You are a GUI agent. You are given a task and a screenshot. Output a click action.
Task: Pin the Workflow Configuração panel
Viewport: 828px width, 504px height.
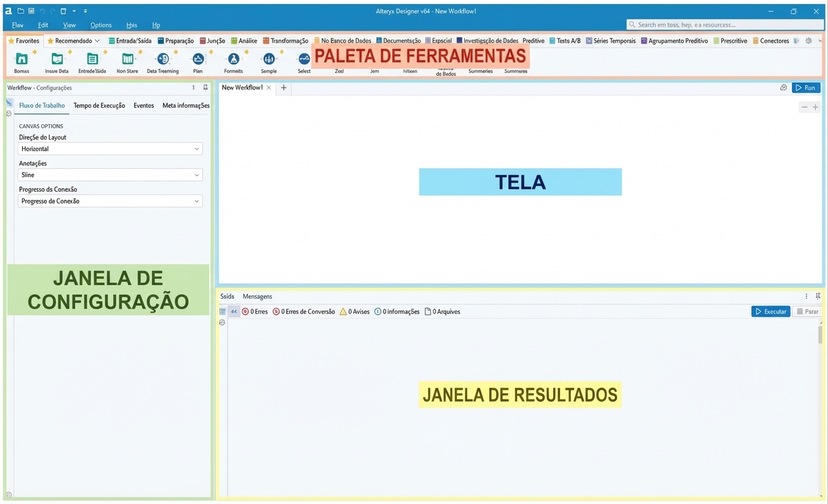[206, 88]
